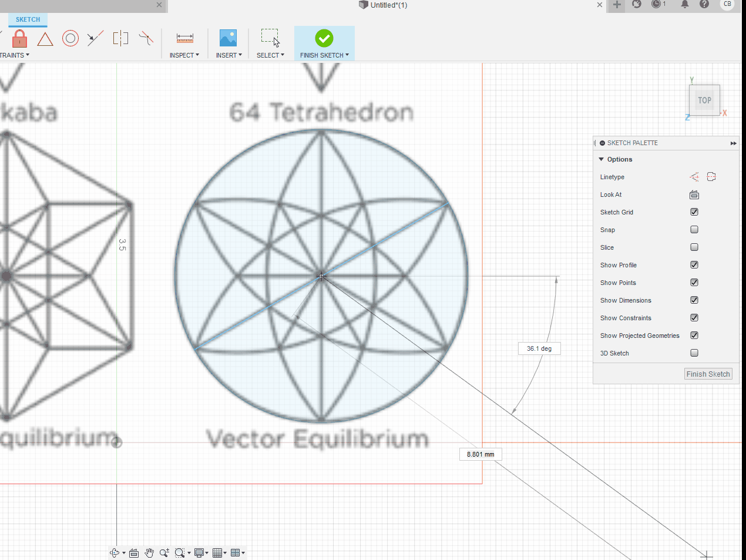Select the Zoom tool in navigation bar

[x=164, y=552]
